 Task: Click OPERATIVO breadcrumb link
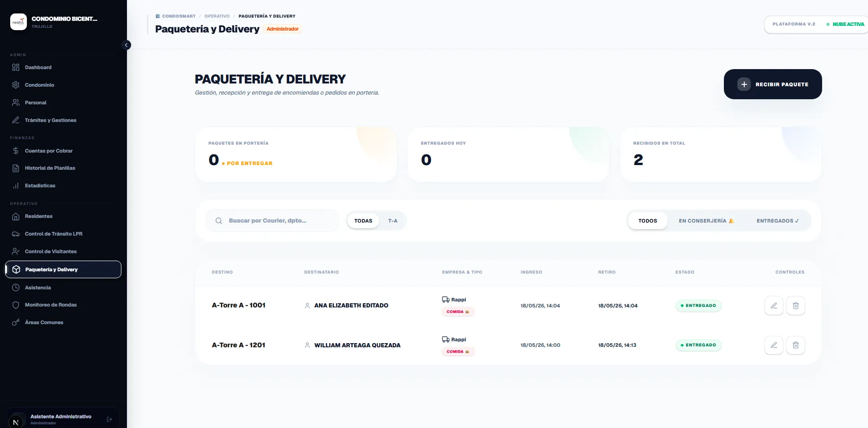point(217,16)
